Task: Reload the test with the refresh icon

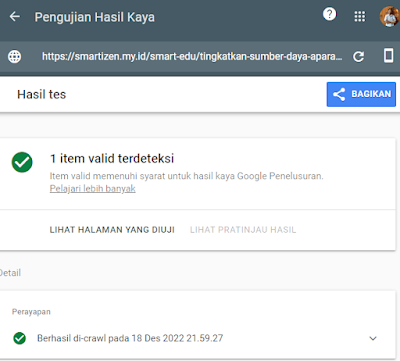Action: pyautogui.click(x=359, y=57)
